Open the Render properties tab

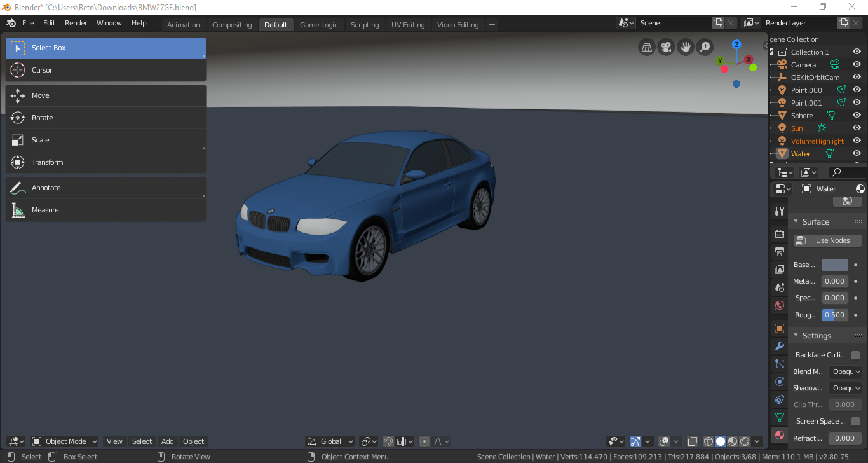780,234
